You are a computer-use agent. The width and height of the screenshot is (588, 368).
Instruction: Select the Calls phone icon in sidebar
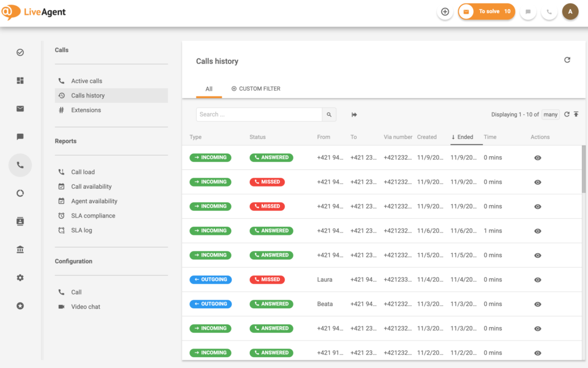(20, 165)
